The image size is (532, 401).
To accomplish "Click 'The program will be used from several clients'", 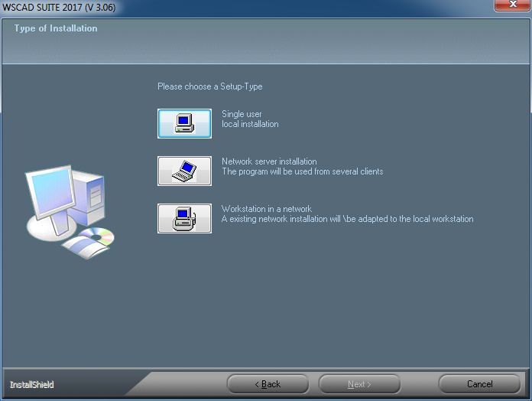I will click(302, 171).
